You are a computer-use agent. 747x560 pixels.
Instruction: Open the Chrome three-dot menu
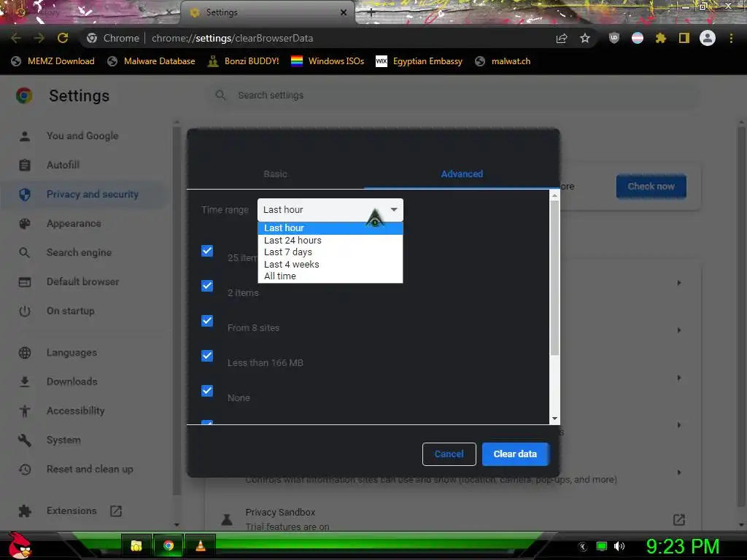tap(731, 38)
